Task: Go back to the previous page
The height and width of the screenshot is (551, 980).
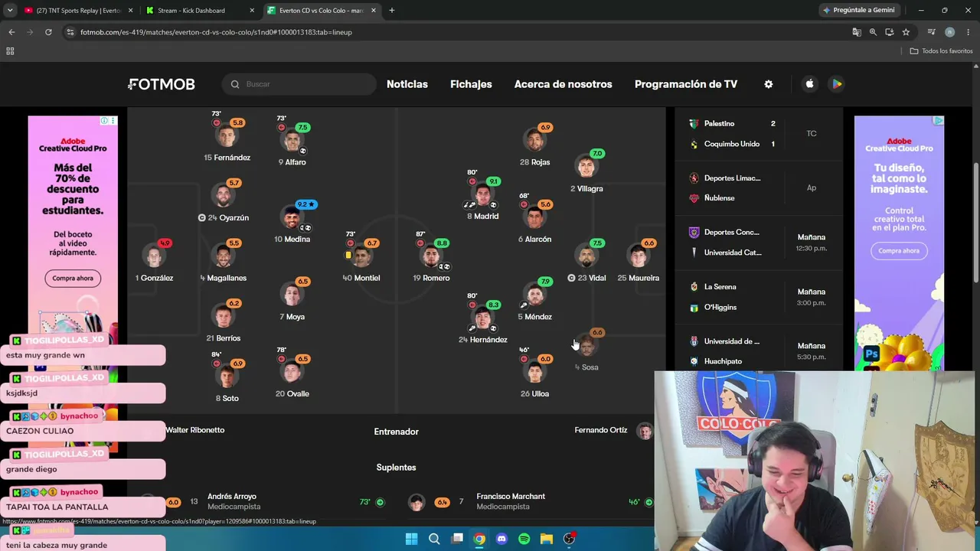Action: [11, 32]
